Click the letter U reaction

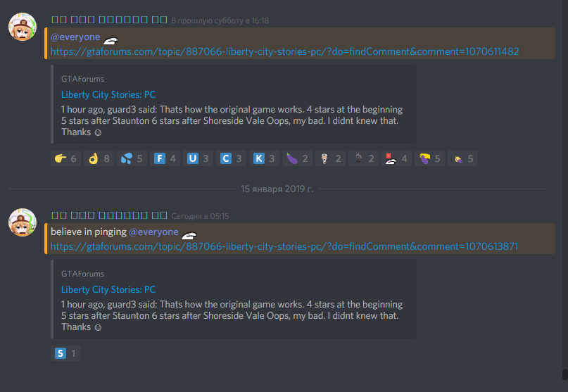click(x=198, y=158)
